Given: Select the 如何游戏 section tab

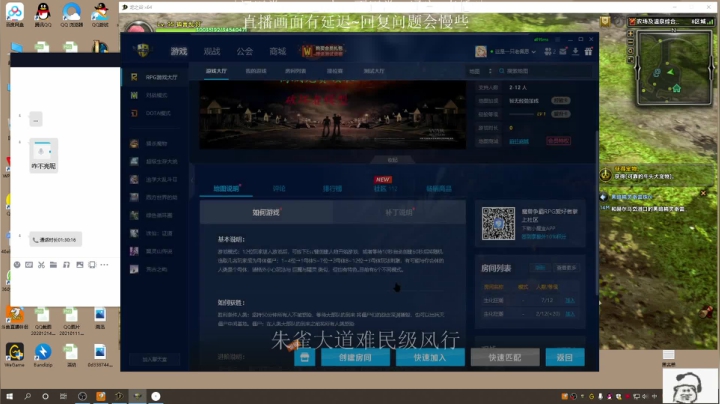Looking at the screenshot, I should tap(266, 213).
